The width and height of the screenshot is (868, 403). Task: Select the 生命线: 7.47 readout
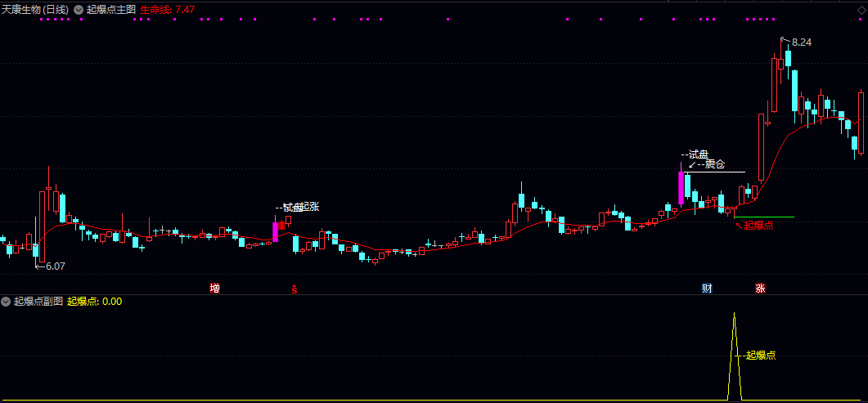(167, 9)
